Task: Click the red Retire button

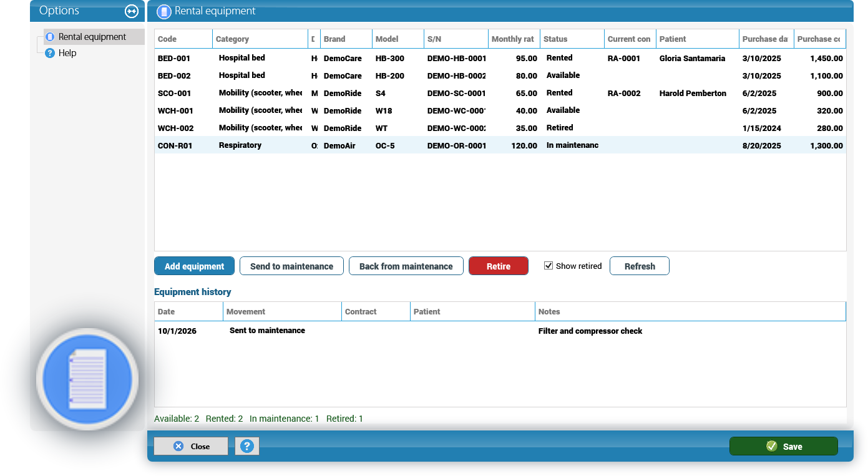Action: pos(499,266)
